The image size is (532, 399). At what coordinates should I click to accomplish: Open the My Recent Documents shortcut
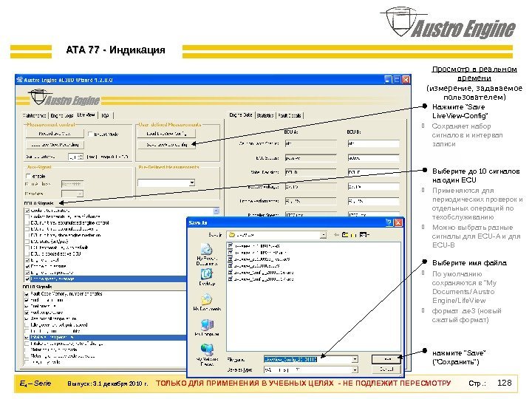207,254
